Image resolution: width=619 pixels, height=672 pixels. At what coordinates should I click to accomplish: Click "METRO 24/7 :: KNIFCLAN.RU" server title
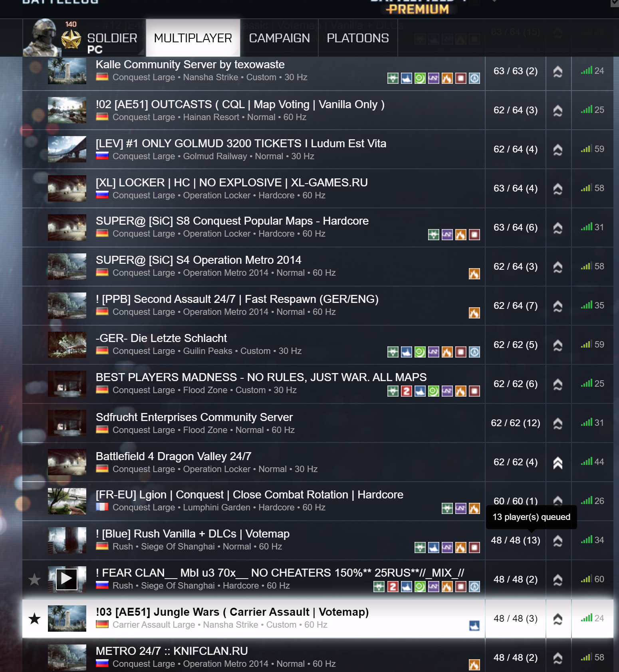pos(172,651)
